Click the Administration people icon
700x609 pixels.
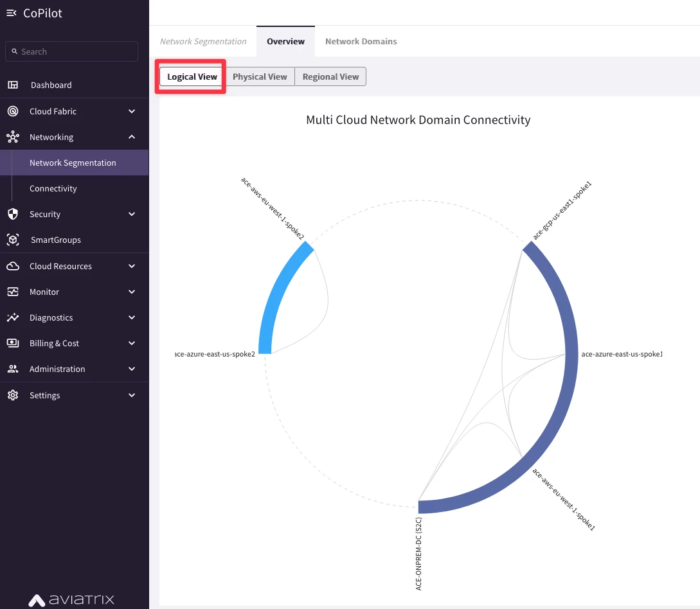[x=13, y=369]
